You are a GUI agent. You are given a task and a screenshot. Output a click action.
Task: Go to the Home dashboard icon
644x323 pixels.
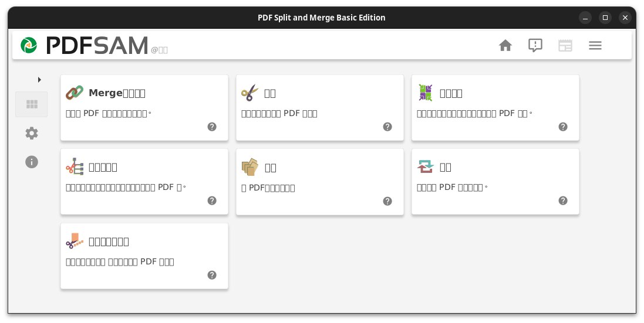[505, 45]
